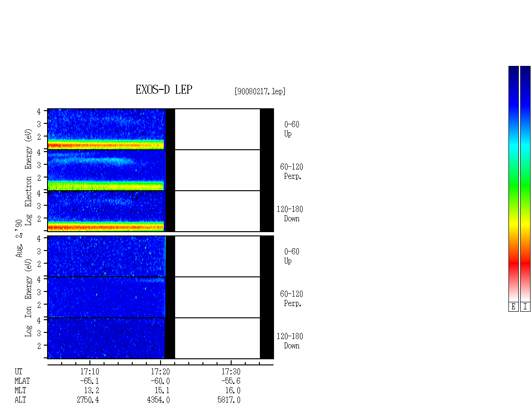Click the 17:30 UT tick label
Image resolution: width=532 pixels, height=412 pixels.
[x=231, y=372]
